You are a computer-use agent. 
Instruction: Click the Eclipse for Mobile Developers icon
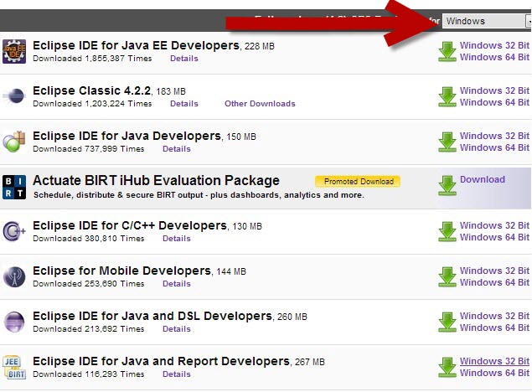point(14,276)
